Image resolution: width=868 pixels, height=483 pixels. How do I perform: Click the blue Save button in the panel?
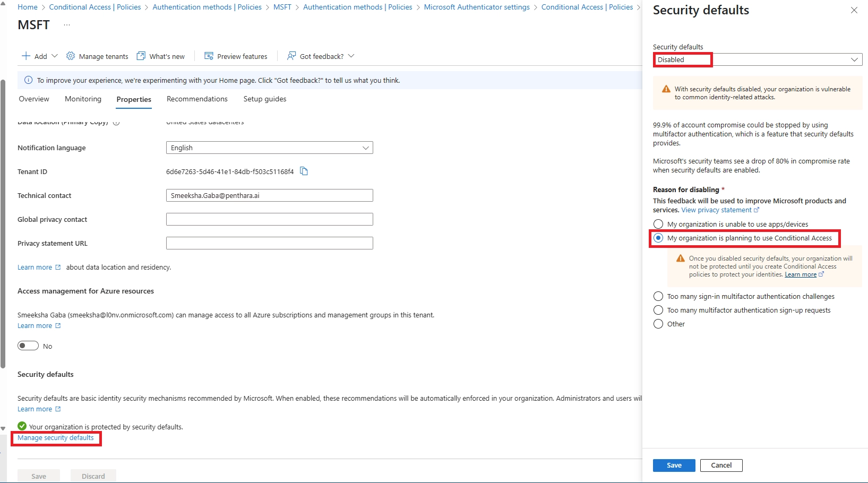(x=674, y=465)
